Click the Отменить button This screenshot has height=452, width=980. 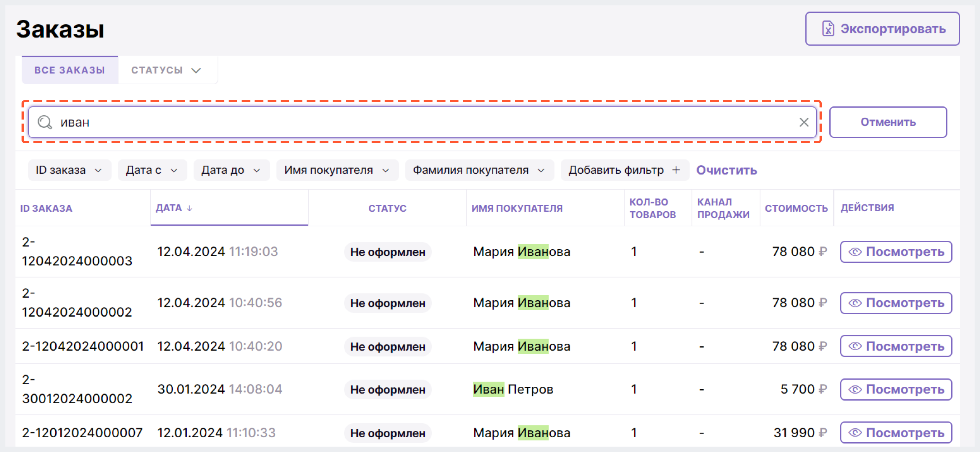[888, 122]
